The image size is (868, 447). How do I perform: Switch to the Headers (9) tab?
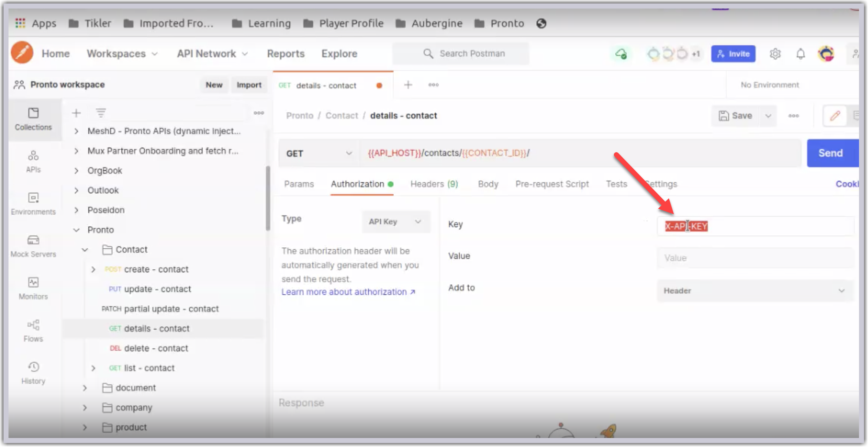(434, 184)
